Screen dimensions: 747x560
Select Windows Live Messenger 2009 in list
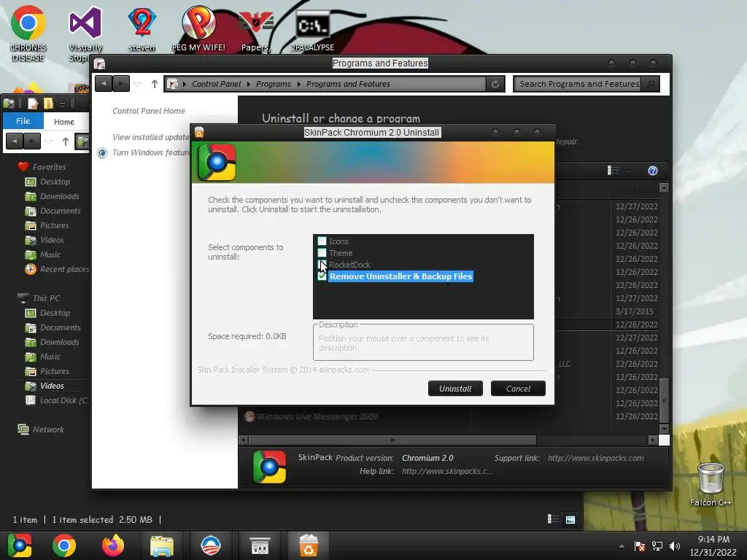coord(317,416)
